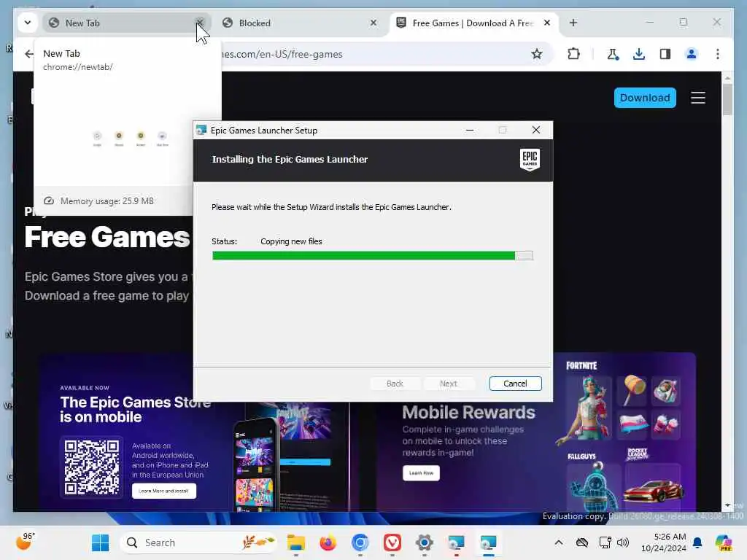Select the active installer taskbar icon
Image resolution: width=747 pixels, height=560 pixels.
488,542
